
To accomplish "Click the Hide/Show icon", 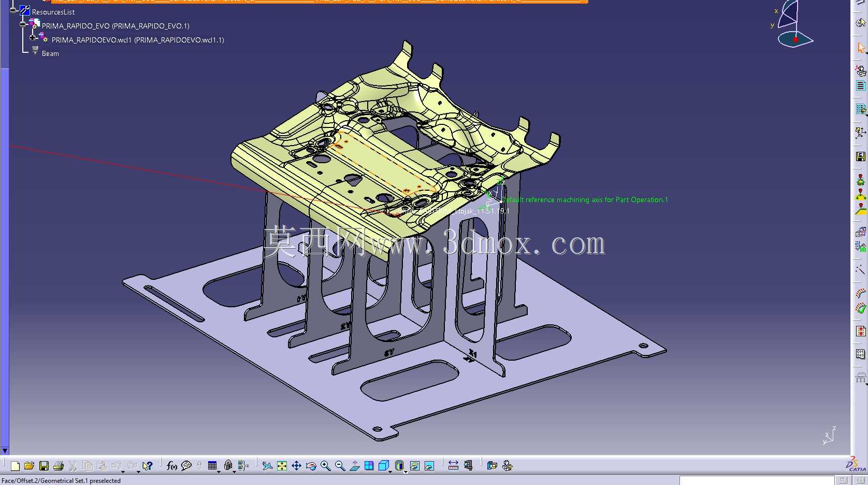I will click(415, 466).
